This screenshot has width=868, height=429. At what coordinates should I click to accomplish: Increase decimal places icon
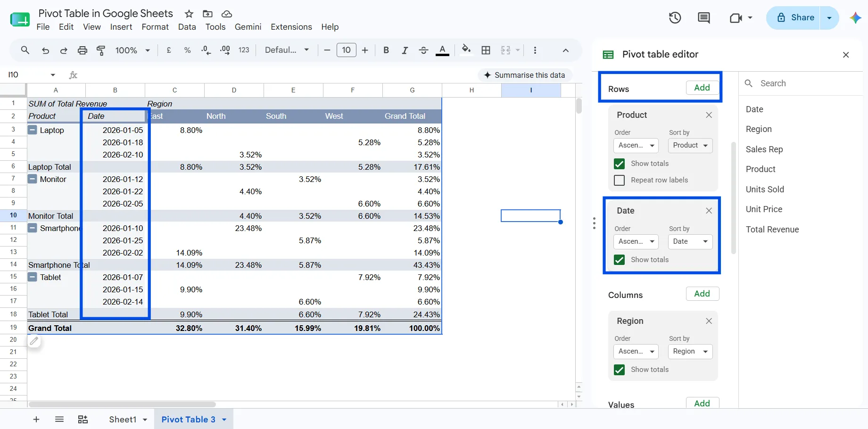tap(225, 50)
